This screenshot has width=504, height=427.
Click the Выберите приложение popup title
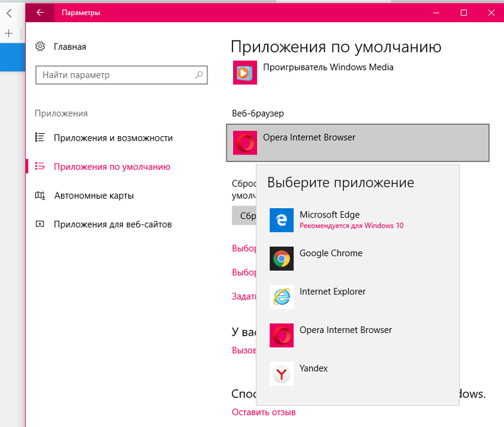(x=340, y=182)
